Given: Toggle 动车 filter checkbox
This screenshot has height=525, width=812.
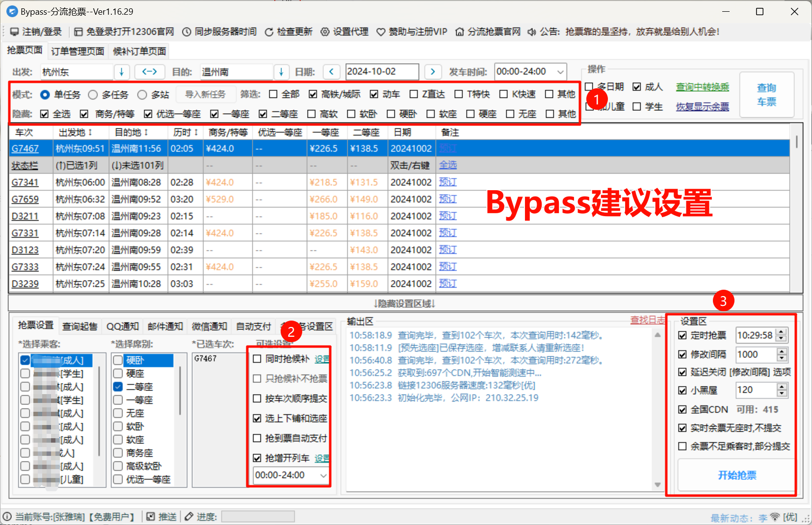Looking at the screenshot, I should pos(374,94).
